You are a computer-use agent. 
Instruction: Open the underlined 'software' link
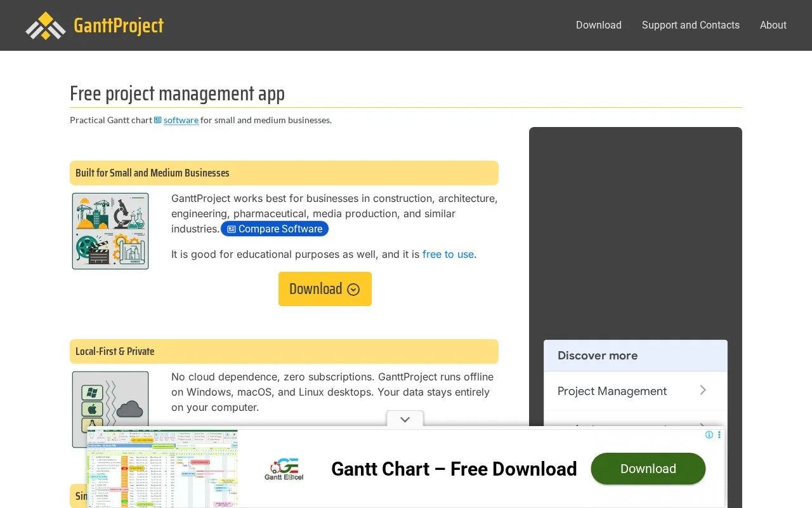[x=181, y=120]
